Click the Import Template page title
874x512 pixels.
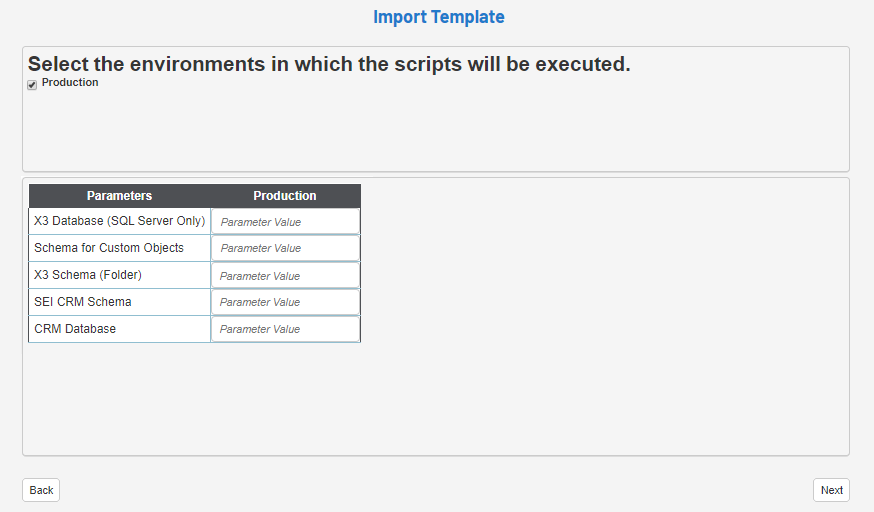[x=438, y=17]
